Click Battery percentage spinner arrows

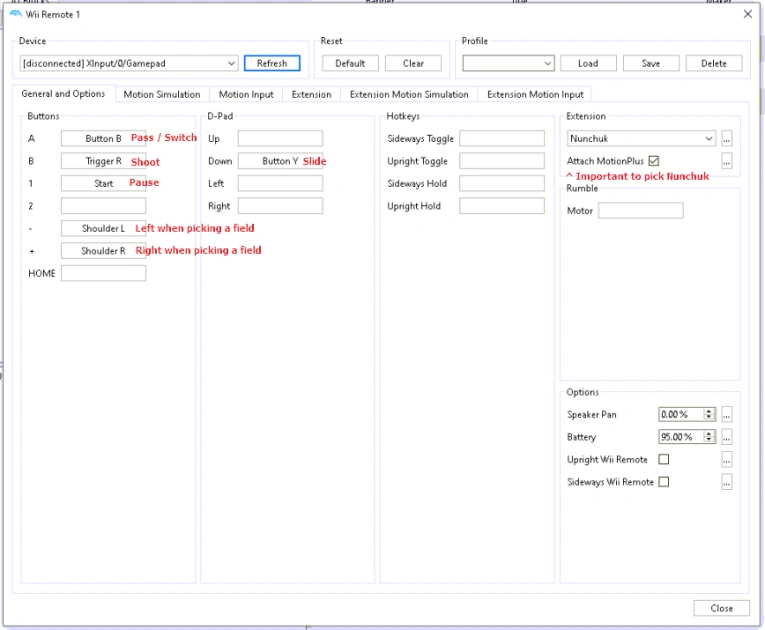709,437
